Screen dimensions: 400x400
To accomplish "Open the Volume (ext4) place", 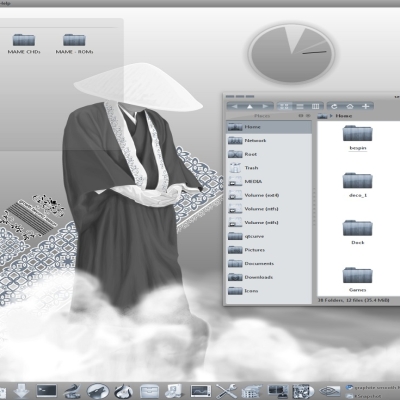I will tap(269, 195).
